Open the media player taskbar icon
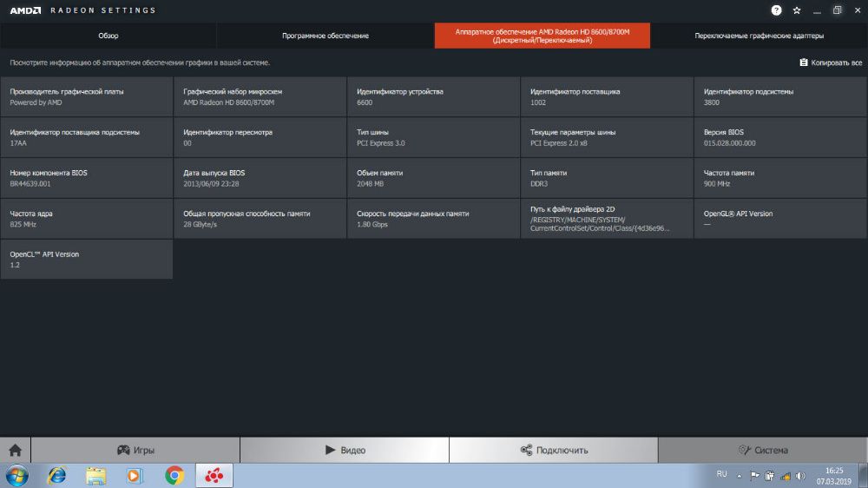Screen dimensions: 868x488 [x=135, y=475]
